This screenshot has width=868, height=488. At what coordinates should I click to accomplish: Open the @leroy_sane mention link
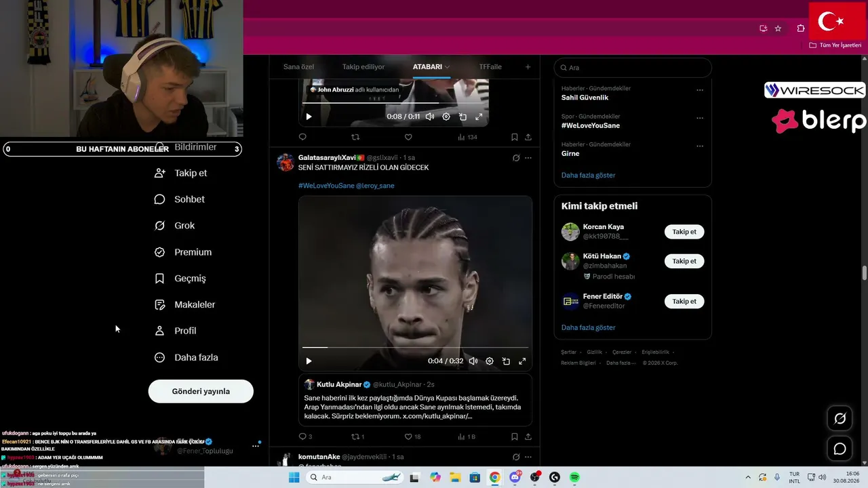click(x=375, y=186)
